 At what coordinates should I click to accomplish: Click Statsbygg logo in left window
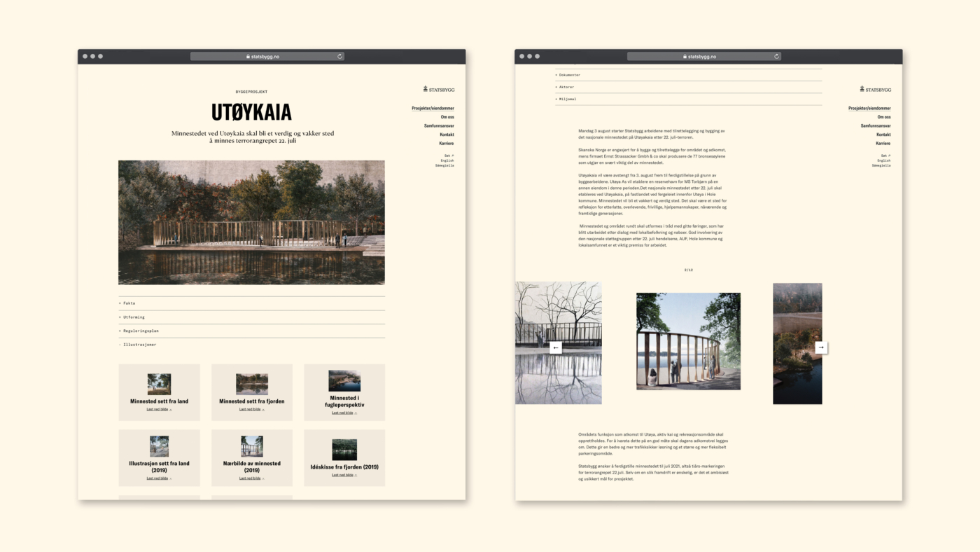click(x=439, y=89)
